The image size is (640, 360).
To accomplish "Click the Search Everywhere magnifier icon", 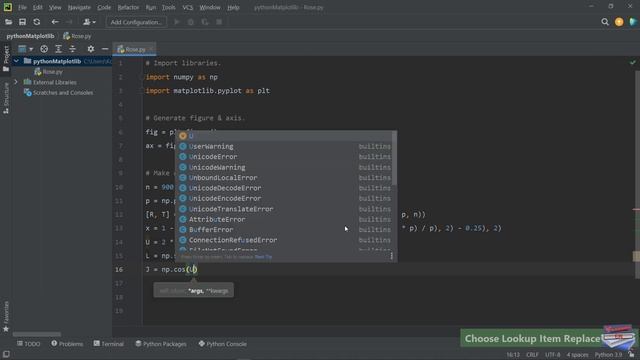I will 605,22.
